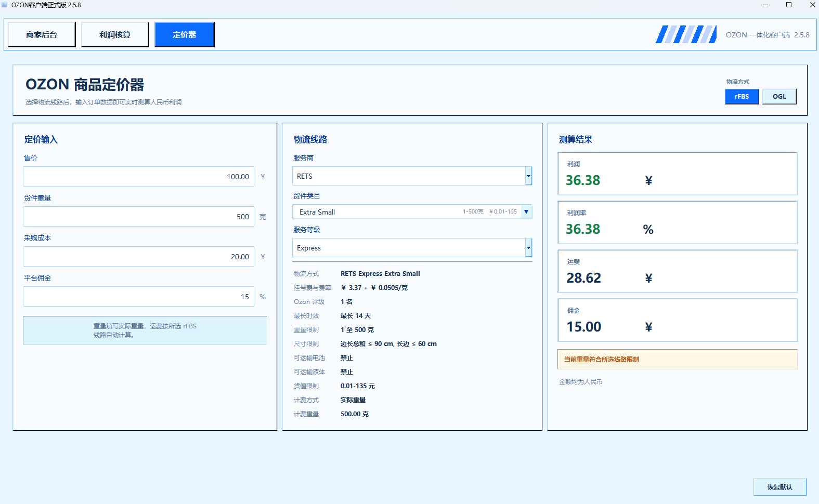Click the OZON app icon in the title bar

click(5, 5)
